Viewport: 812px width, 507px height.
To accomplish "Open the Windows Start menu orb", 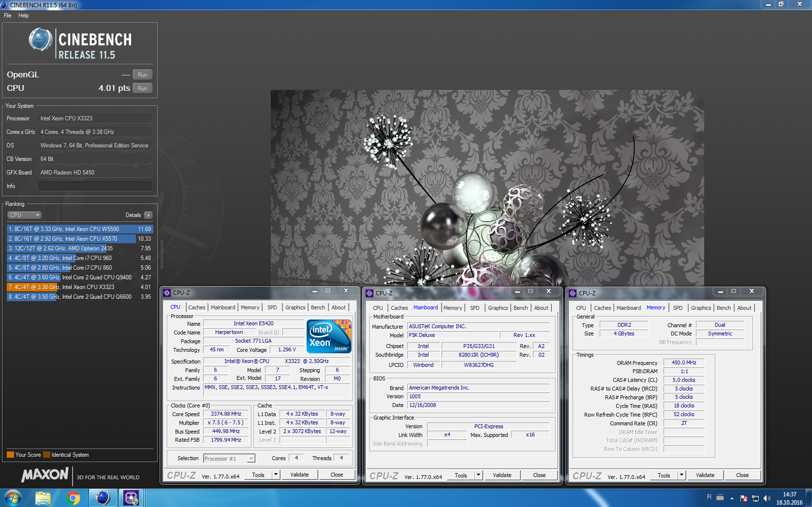I will 13,497.
